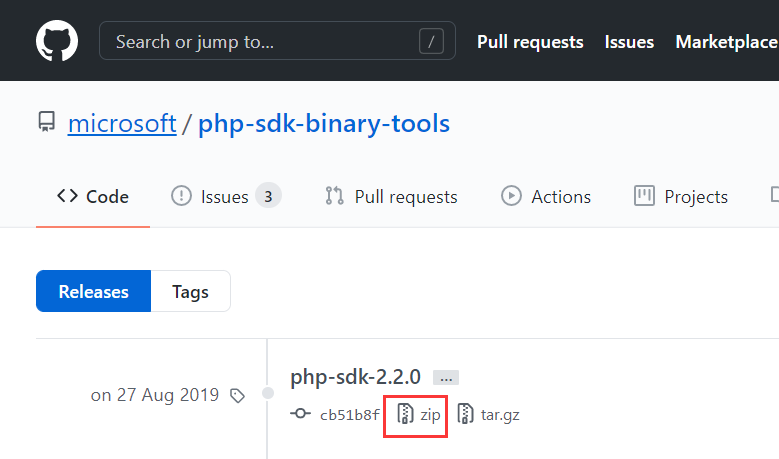Click the Projects board icon
Viewport: 779px width, 459px height.
pyautogui.click(x=644, y=196)
